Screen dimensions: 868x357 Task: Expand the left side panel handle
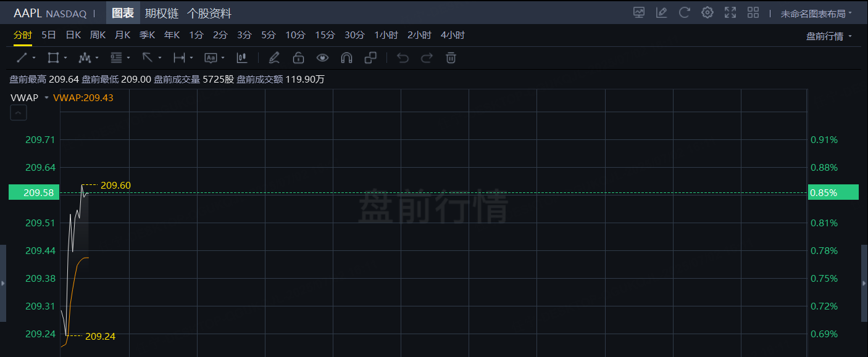point(3,283)
